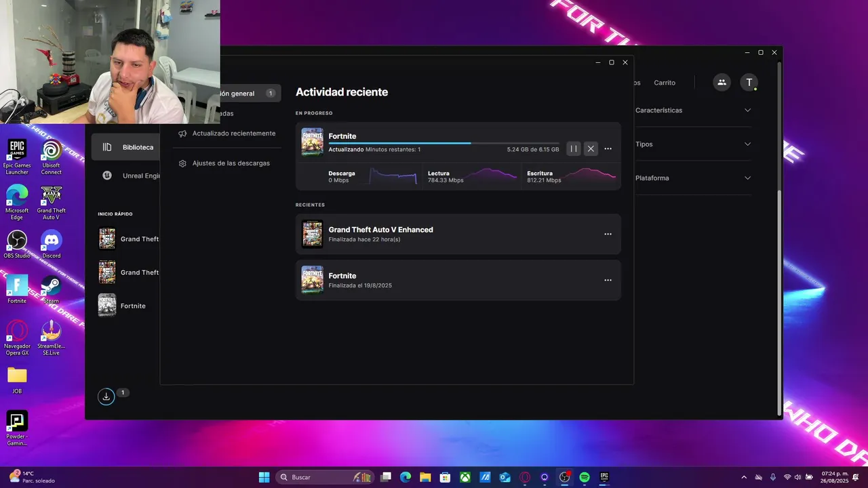Open the T profile avatar

click(x=749, y=82)
